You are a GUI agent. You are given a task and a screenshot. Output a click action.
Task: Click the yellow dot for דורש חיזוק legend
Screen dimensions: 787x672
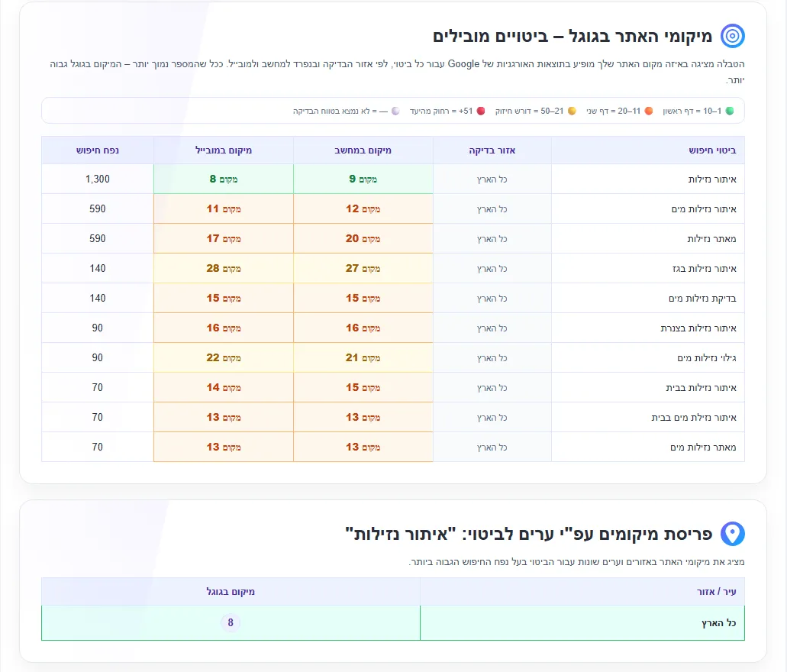click(x=572, y=111)
